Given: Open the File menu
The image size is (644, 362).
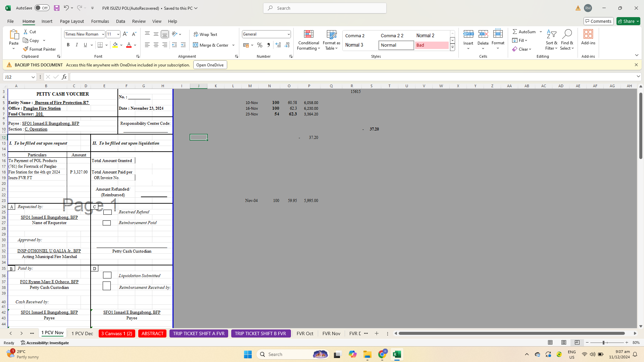Looking at the screenshot, I should click(10, 21).
